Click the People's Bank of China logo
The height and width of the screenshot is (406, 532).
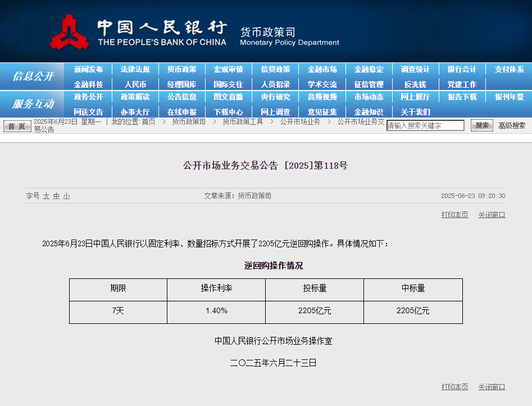click(x=69, y=33)
